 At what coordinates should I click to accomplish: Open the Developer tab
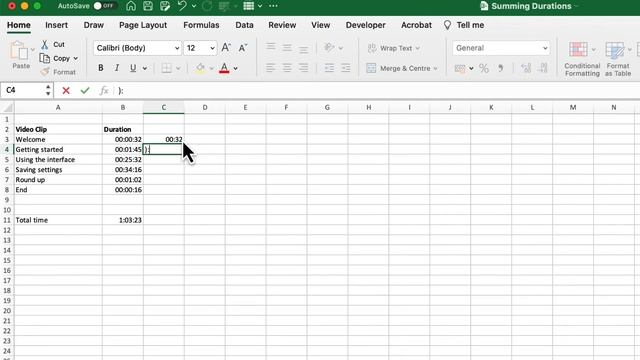tap(365, 25)
